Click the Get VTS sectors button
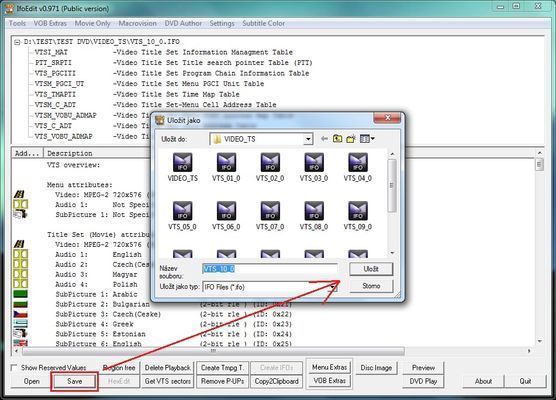Screen dimensions: 556x400 click(168, 381)
